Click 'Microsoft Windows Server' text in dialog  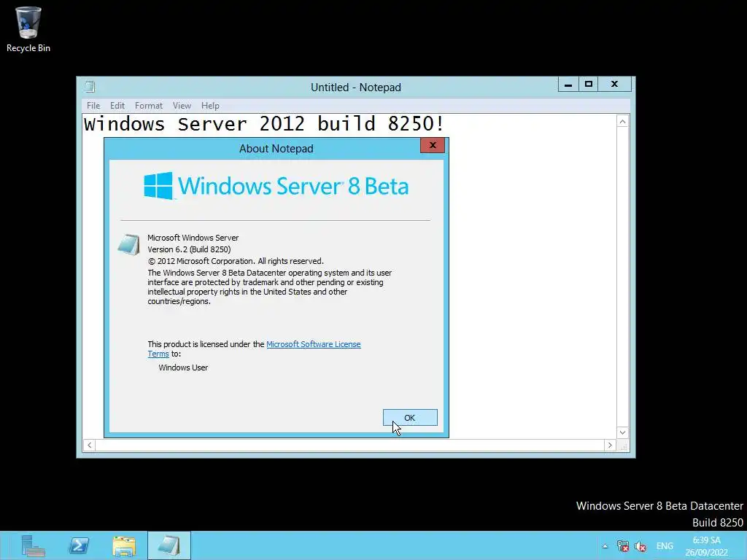coord(193,238)
